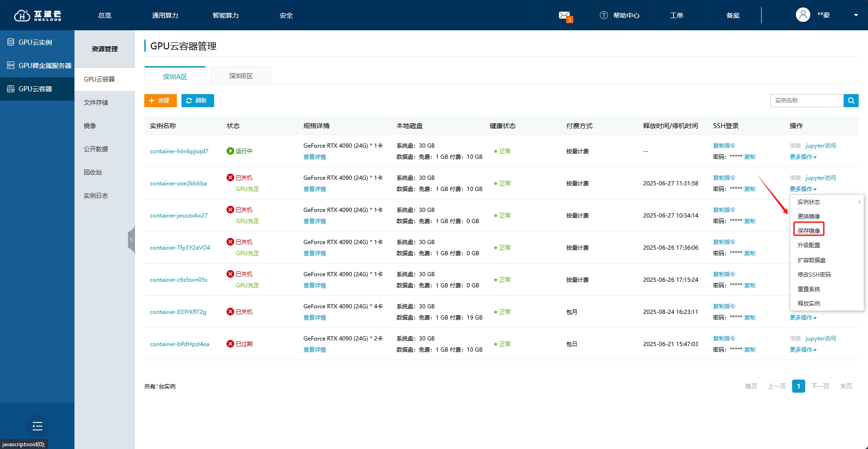Select 更换镜像 in the dropdown menu
Viewport: 868px width, 449px height.
click(x=809, y=216)
